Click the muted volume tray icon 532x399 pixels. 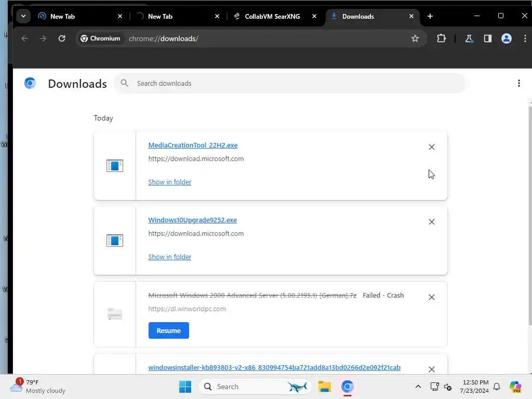click(x=448, y=387)
